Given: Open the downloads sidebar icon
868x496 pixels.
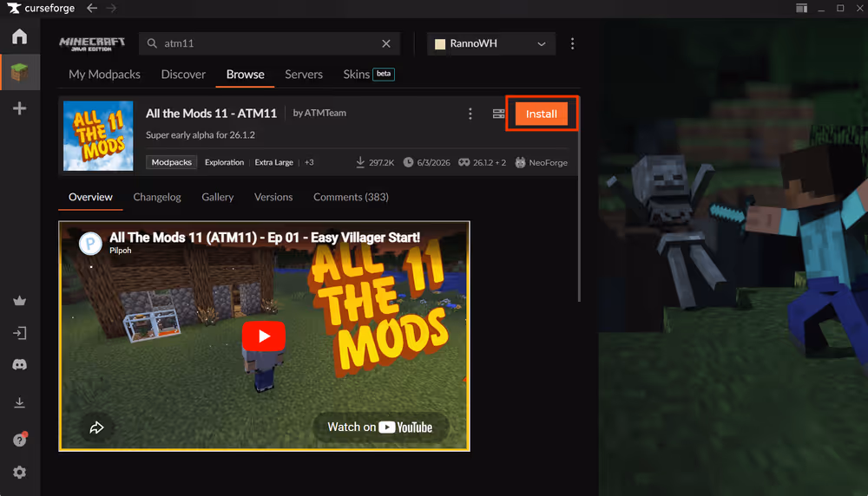Looking at the screenshot, I should [19, 402].
